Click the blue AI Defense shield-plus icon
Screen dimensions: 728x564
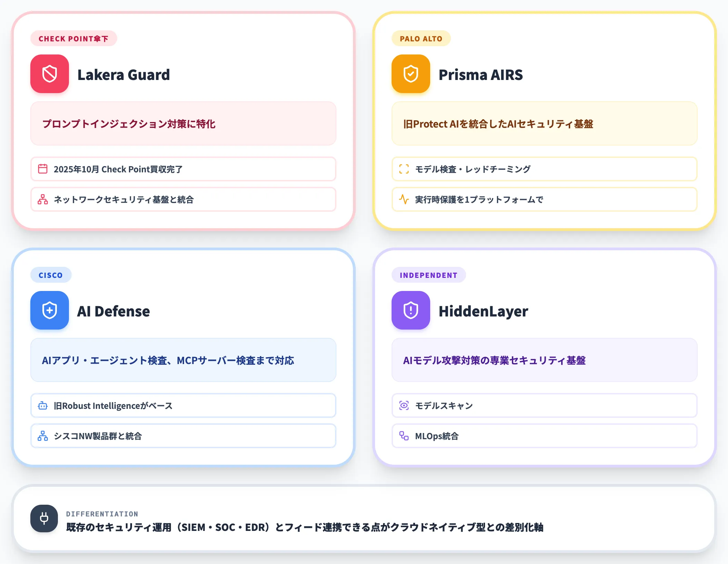[50, 310]
